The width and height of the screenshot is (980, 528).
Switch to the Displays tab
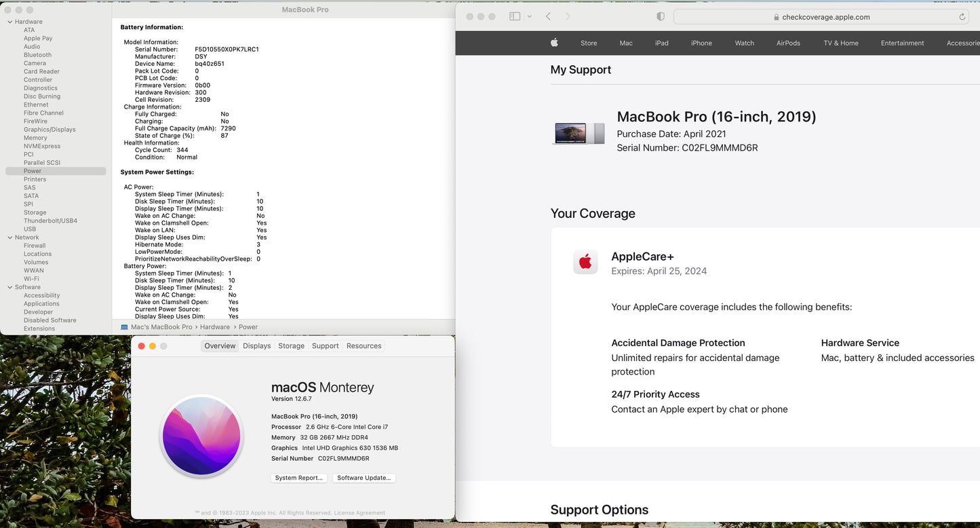257,346
